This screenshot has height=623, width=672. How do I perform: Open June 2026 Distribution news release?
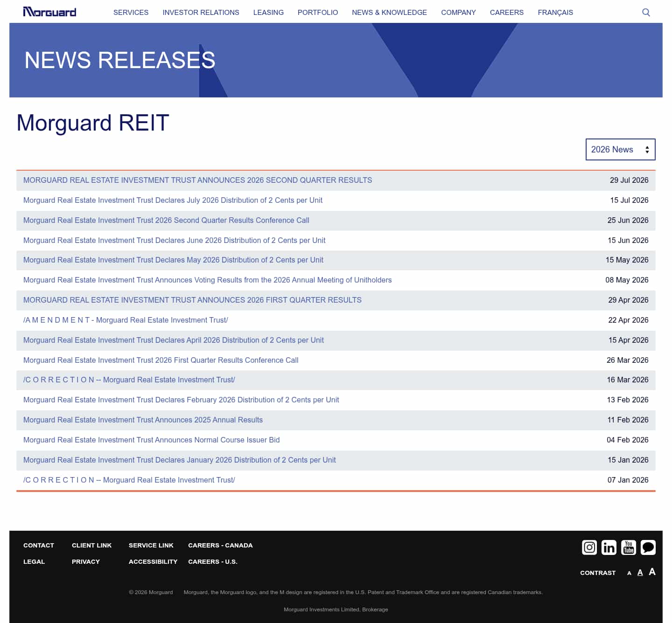(174, 240)
